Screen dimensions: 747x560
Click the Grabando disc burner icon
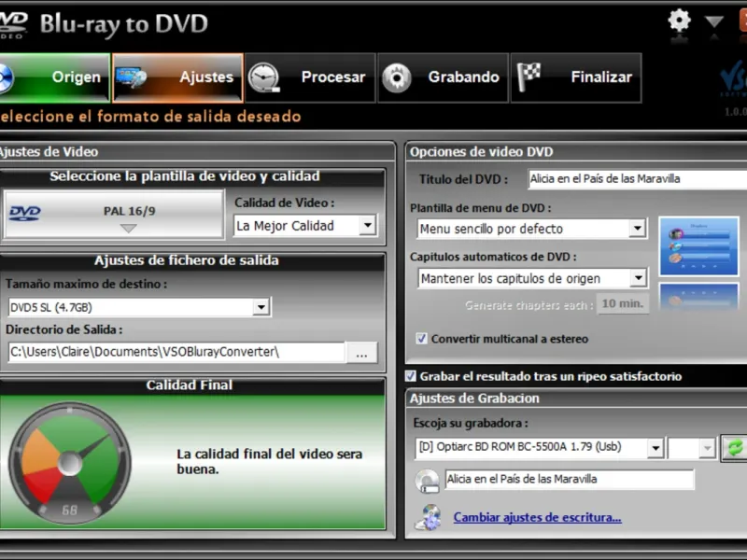tap(396, 77)
